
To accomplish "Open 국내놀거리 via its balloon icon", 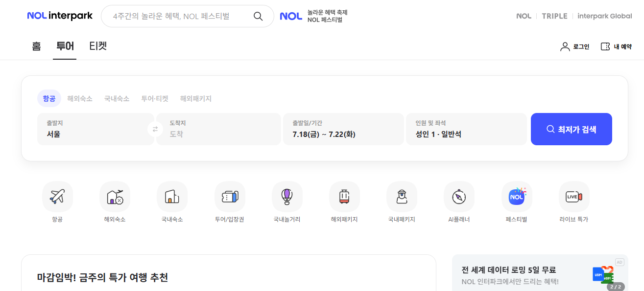I will (x=287, y=196).
